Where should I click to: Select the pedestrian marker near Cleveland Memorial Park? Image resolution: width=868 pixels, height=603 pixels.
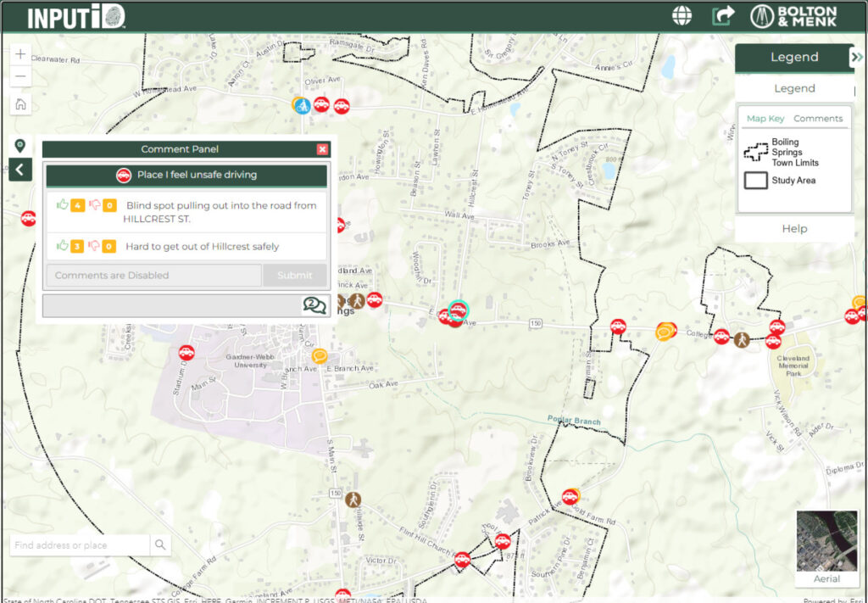point(742,339)
